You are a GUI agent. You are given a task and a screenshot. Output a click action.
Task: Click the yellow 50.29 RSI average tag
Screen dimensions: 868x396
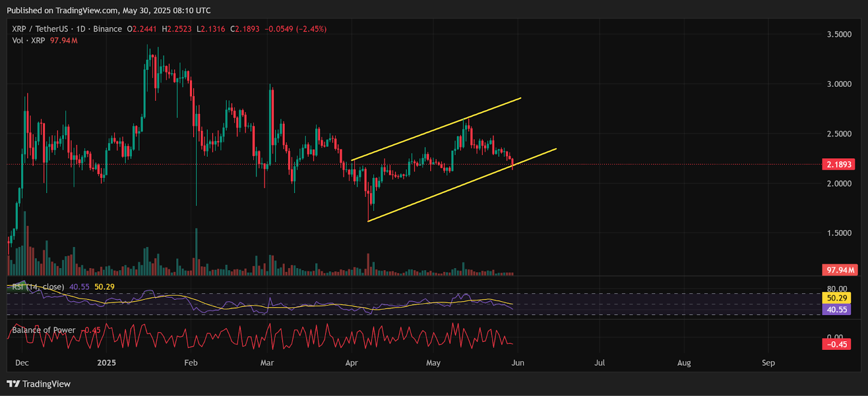click(837, 298)
